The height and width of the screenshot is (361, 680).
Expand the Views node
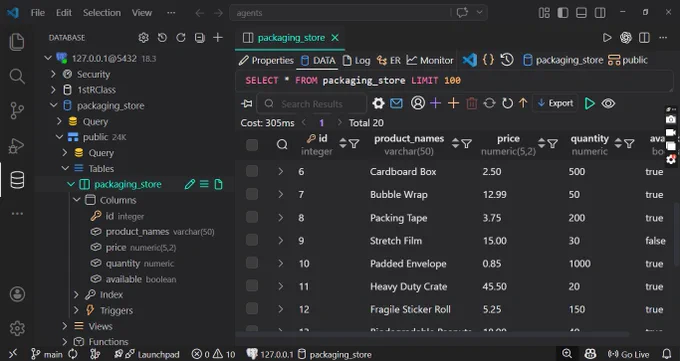tap(65, 326)
